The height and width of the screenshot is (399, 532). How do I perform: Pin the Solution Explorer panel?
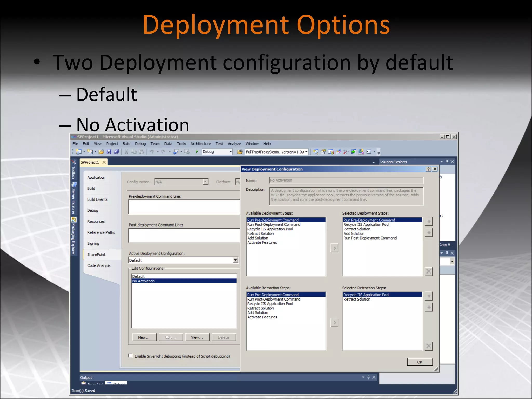pyautogui.click(x=447, y=162)
